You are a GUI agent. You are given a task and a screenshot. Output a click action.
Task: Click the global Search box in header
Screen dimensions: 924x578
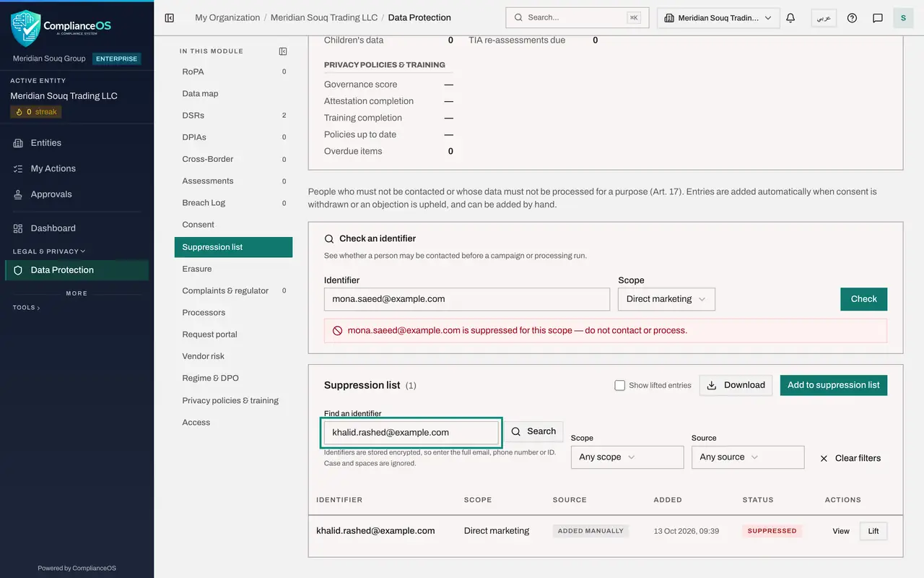(577, 18)
